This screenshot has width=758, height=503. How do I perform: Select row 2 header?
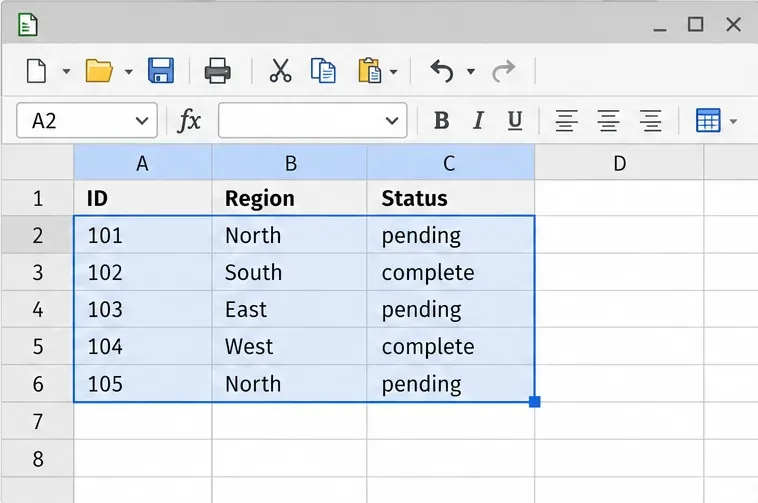coord(38,235)
